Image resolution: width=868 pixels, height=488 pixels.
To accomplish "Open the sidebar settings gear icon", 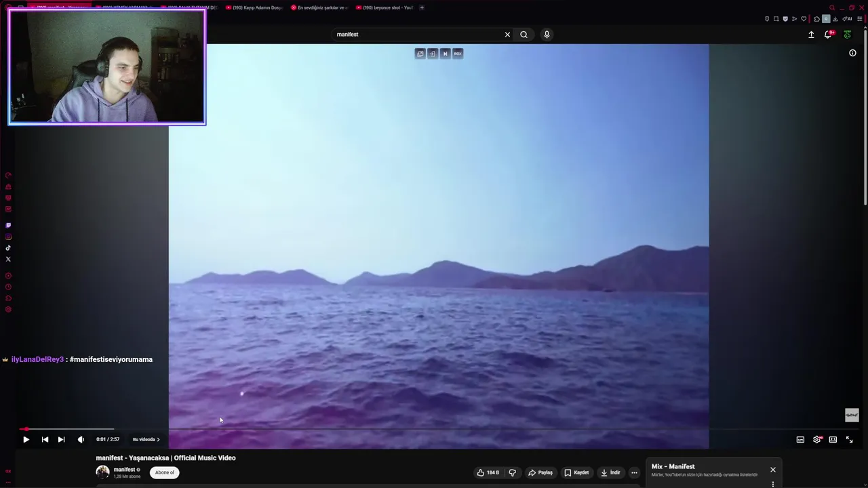I will (8, 310).
